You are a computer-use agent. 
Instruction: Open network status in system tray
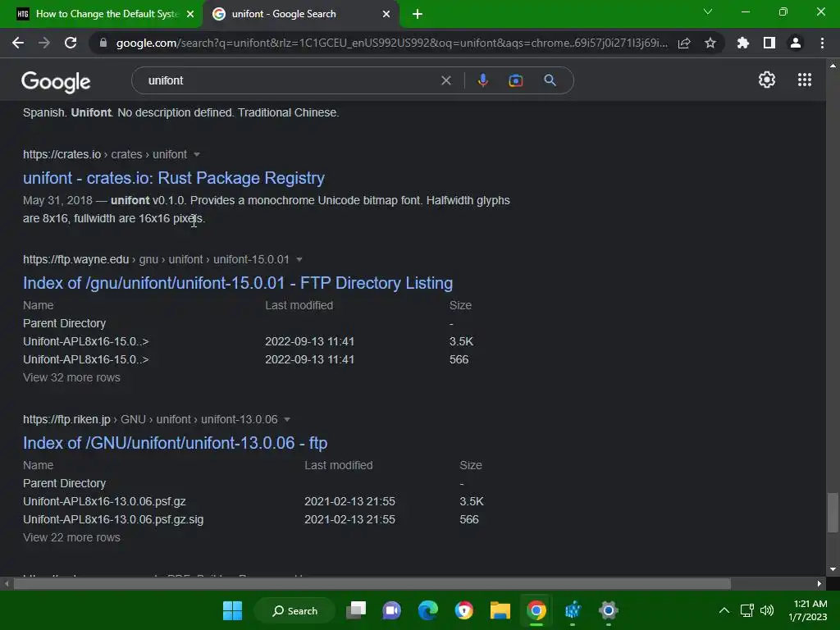pos(746,610)
